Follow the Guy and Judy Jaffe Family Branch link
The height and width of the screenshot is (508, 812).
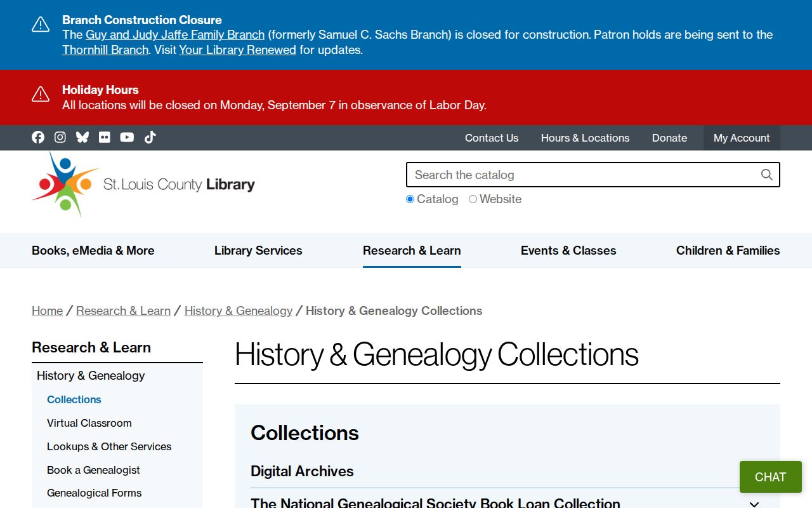pos(175,35)
